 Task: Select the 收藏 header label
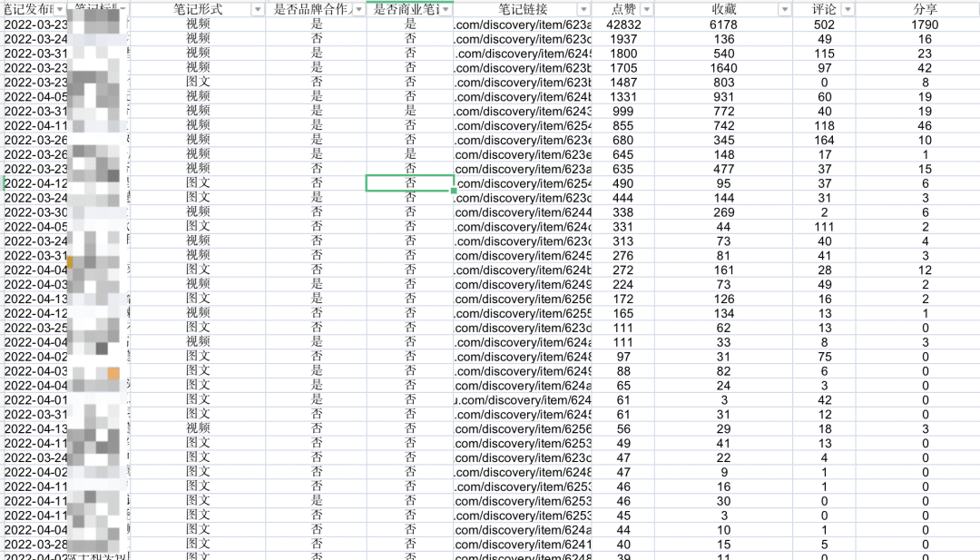(724, 9)
